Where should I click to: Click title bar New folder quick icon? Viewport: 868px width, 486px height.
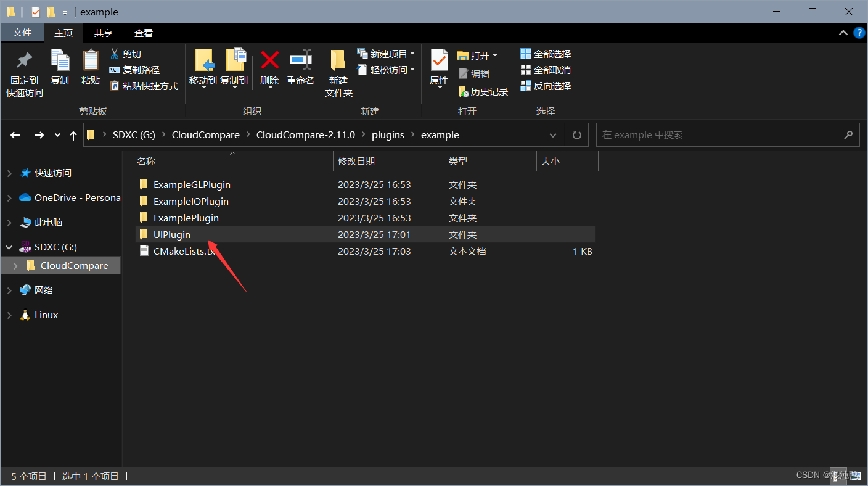click(51, 12)
